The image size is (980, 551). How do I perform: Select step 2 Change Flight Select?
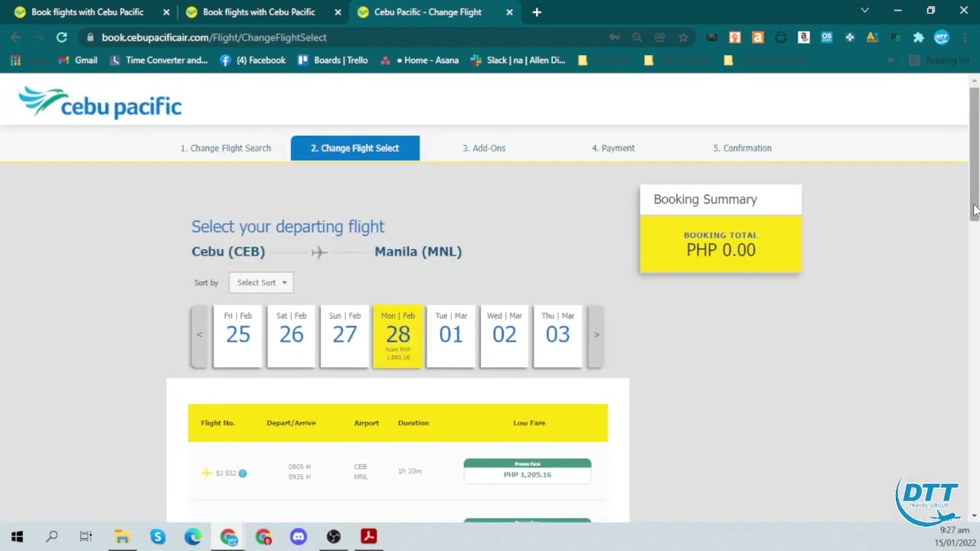click(355, 148)
